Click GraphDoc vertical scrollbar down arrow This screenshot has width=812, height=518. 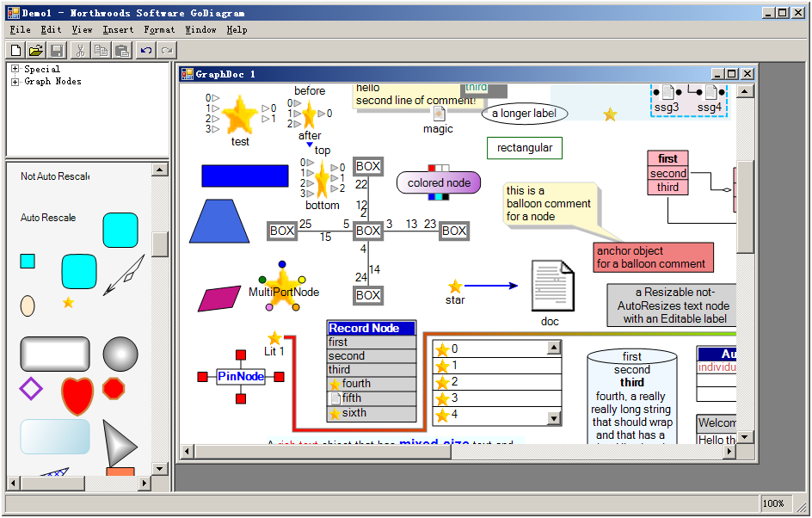(x=745, y=436)
